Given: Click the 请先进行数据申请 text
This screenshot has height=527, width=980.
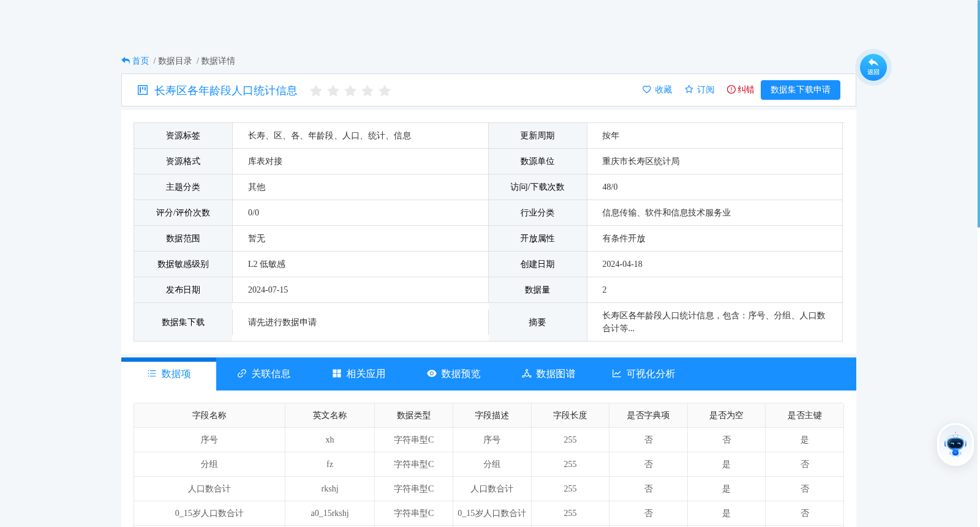Looking at the screenshot, I should point(282,322).
